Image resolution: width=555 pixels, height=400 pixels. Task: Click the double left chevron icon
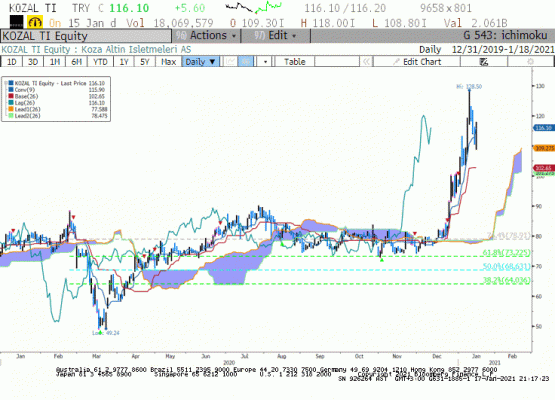(366, 62)
